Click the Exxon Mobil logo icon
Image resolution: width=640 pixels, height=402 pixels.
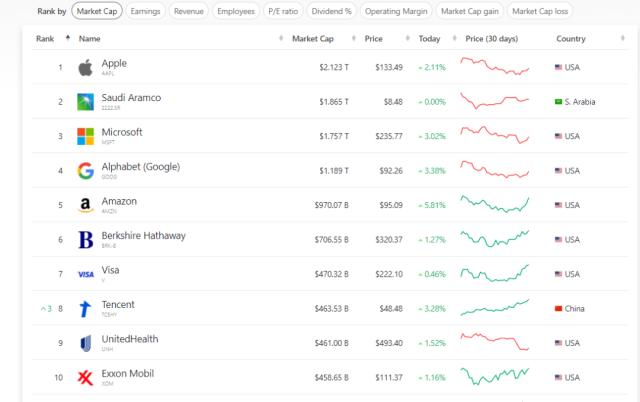(85, 377)
